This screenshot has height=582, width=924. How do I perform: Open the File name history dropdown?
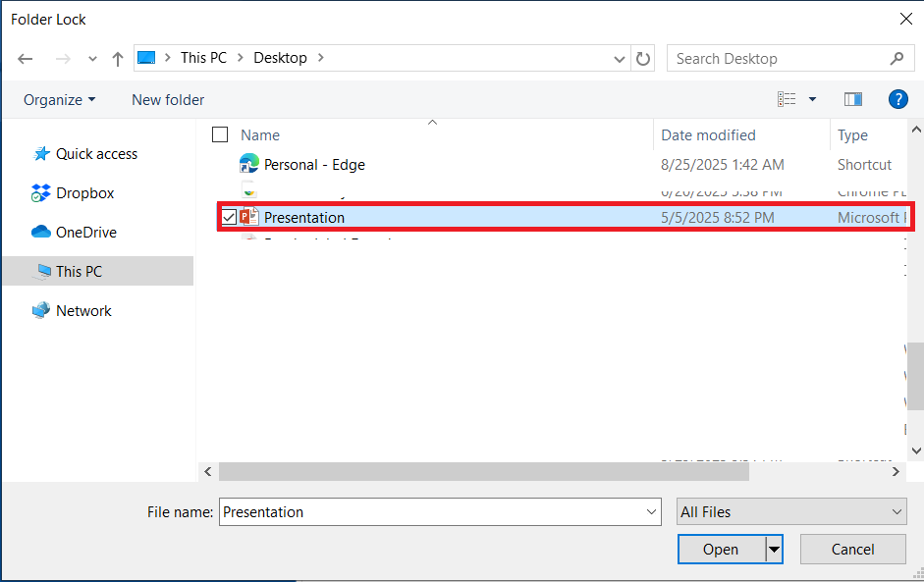coord(653,511)
